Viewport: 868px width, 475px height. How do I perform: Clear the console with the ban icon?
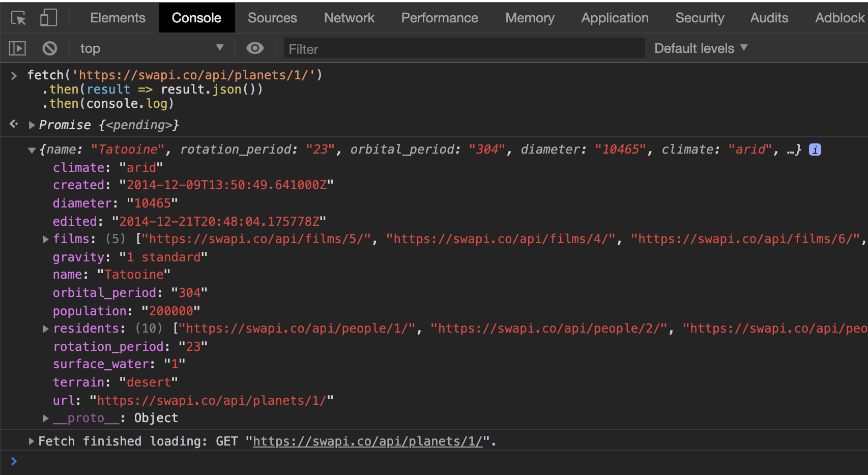[49, 48]
